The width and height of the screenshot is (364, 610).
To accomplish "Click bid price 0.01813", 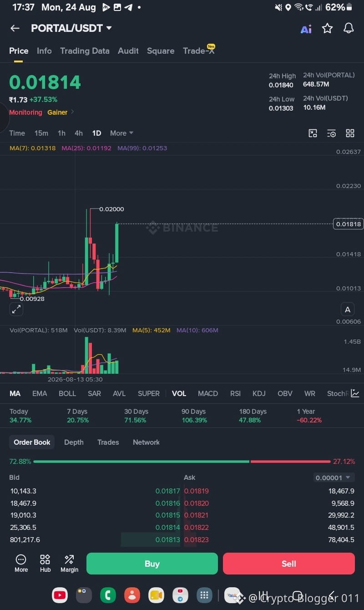I will tap(167, 540).
